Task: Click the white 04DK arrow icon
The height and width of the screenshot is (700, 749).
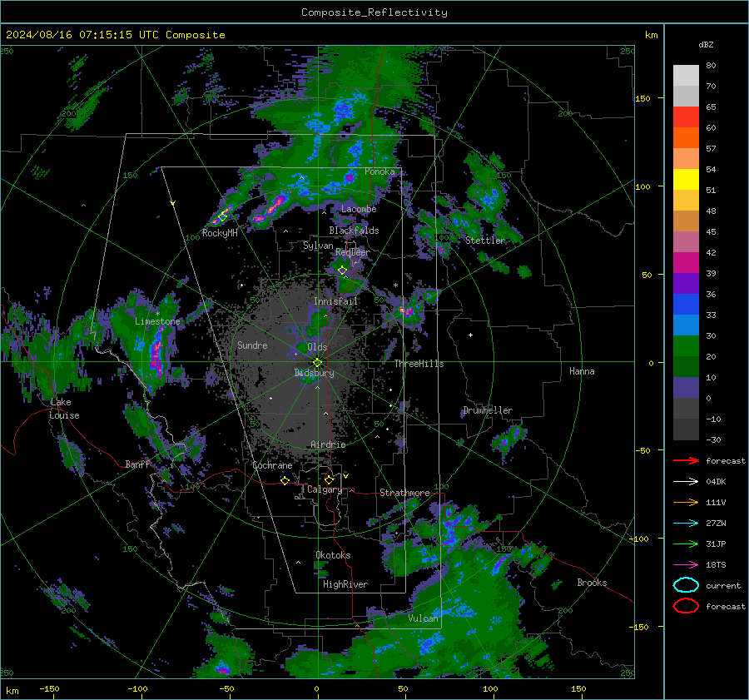Action: [x=686, y=482]
